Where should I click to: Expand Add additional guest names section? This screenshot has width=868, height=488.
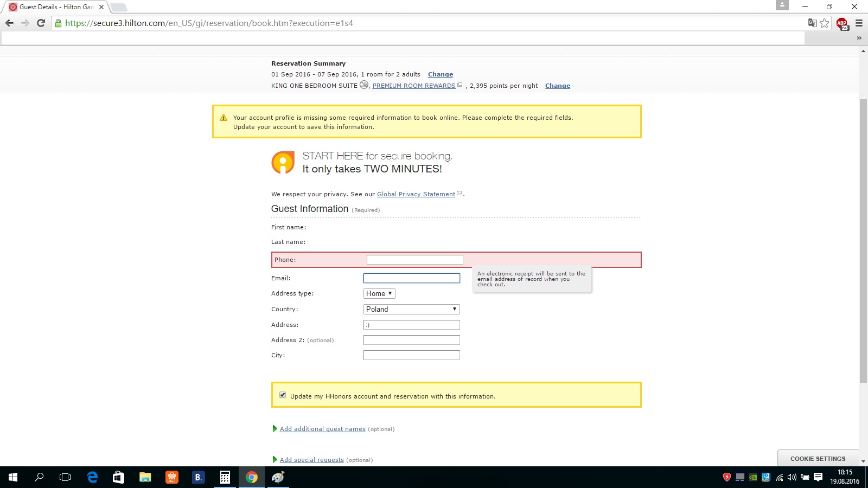tap(322, 429)
